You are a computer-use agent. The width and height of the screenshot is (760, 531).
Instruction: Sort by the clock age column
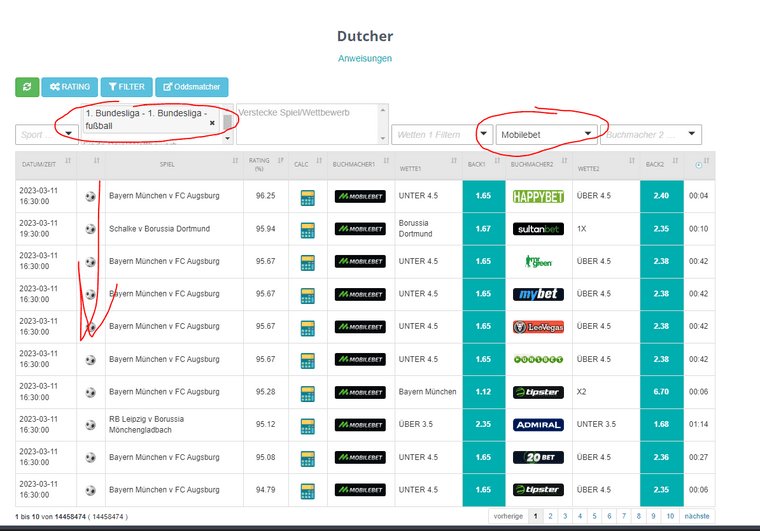[x=699, y=165]
